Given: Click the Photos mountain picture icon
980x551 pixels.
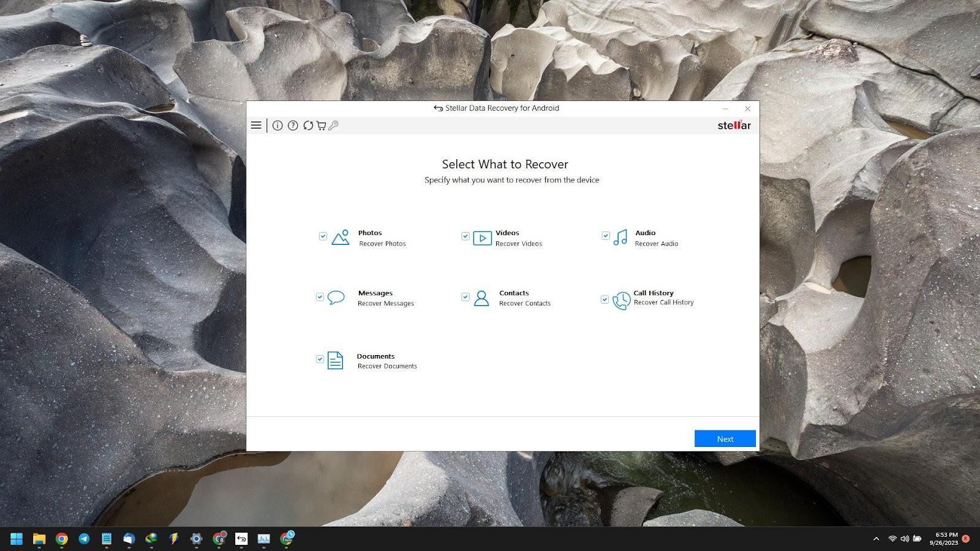Looking at the screenshot, I should 341,238.
